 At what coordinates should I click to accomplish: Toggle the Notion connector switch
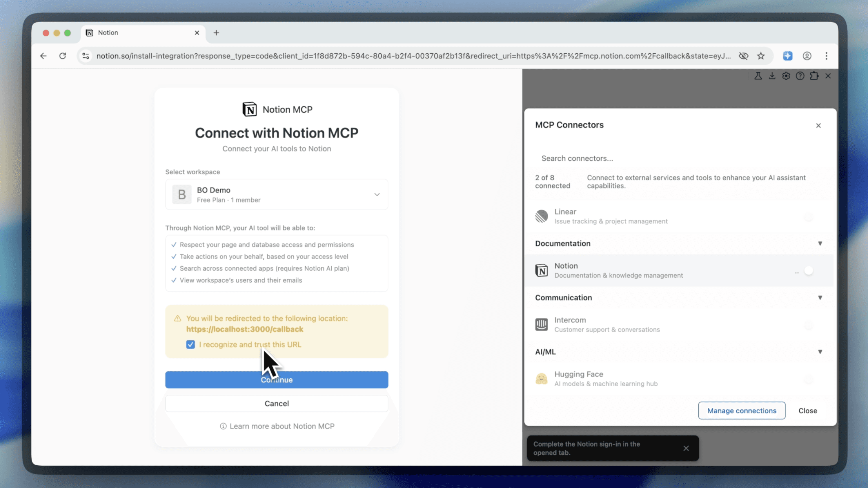click(x=808, y=270)
